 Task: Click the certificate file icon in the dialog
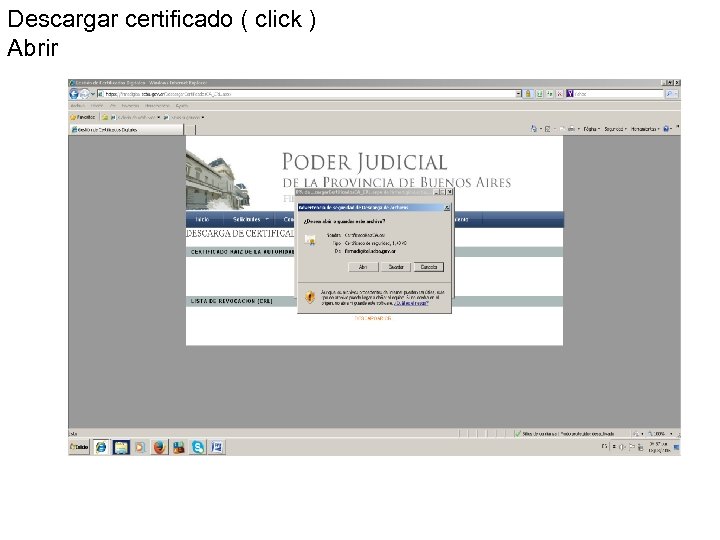click(x=310, y=240)
